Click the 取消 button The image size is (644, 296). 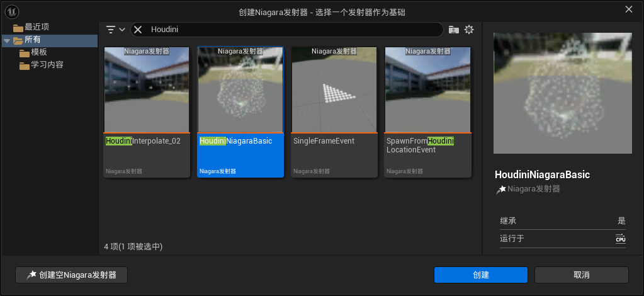click(582, 275)
